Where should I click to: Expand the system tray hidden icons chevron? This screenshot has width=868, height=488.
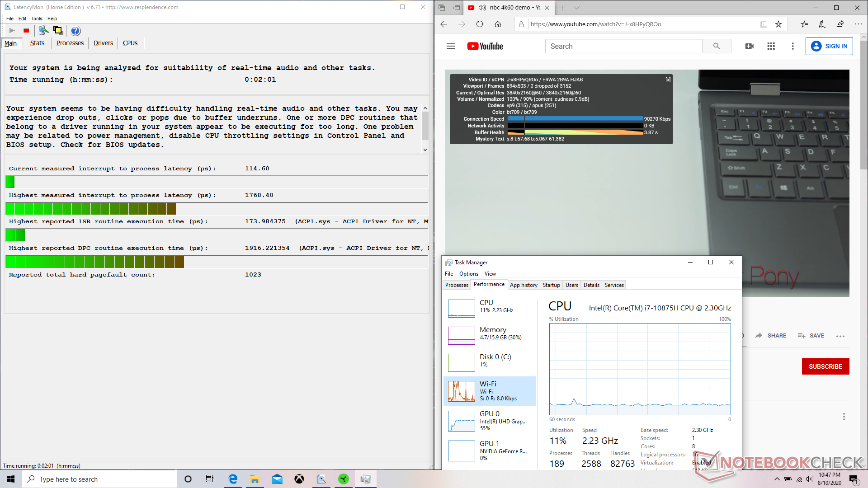click(777, 479)
